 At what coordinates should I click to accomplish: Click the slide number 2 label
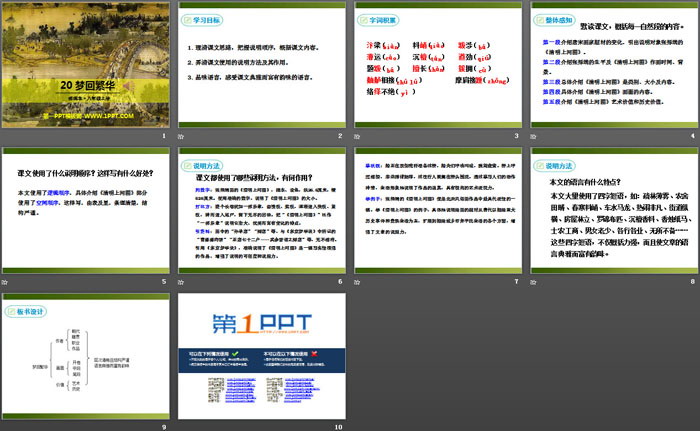click(x=340, y=136)
